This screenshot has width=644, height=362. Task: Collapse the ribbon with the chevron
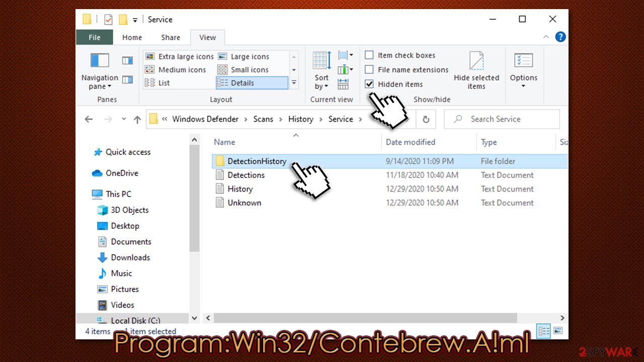pos(546,37)
